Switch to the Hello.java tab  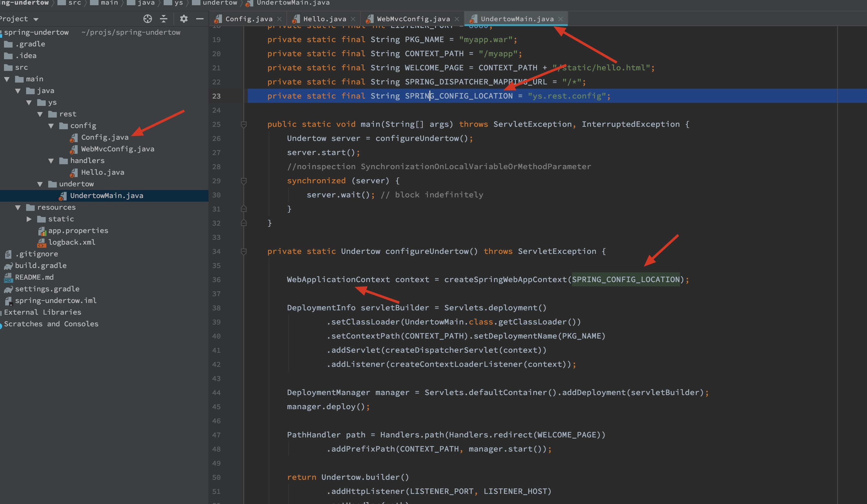tap(324, 19)
